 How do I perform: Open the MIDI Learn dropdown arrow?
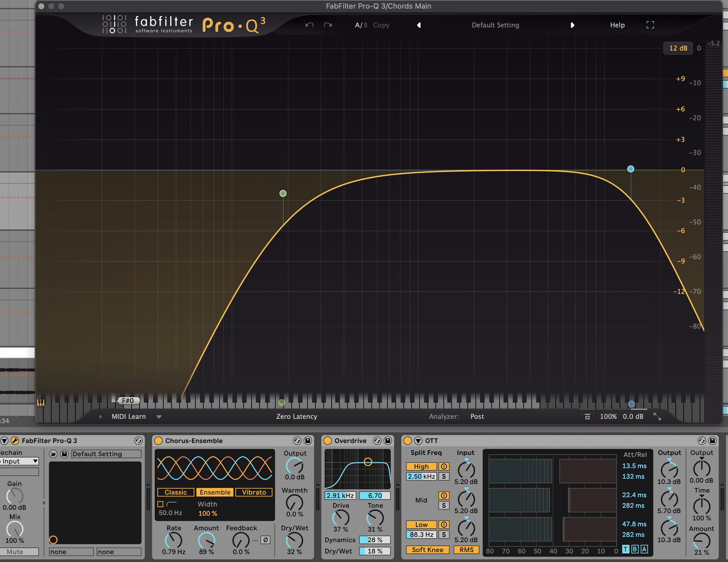coord(159,417)
